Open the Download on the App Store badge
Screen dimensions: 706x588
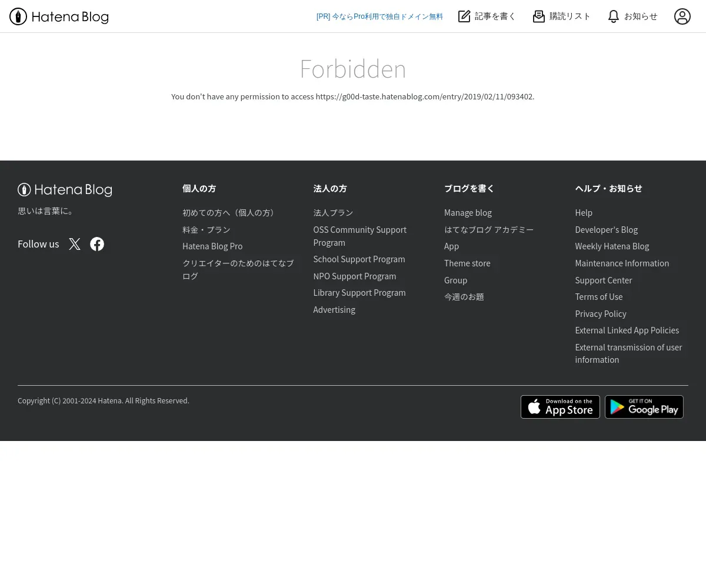click(x=560, y=407)
